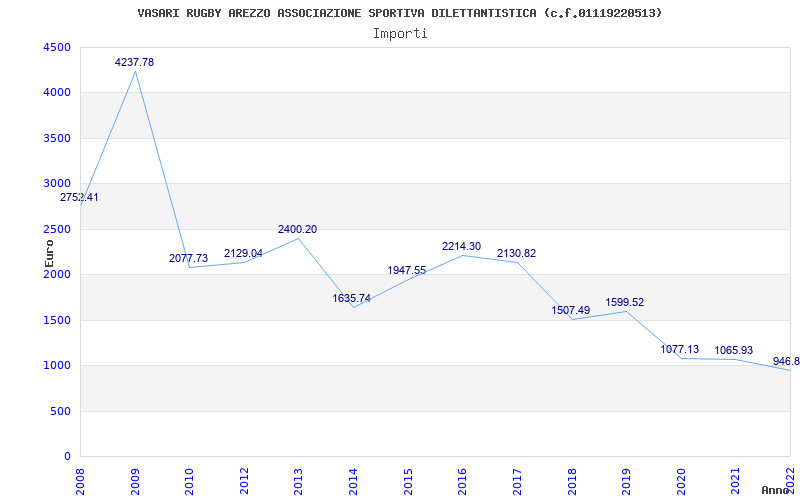
Task: Click the 2018 x-axis year label
Action: pyautogui.click(x=572, y=480)
